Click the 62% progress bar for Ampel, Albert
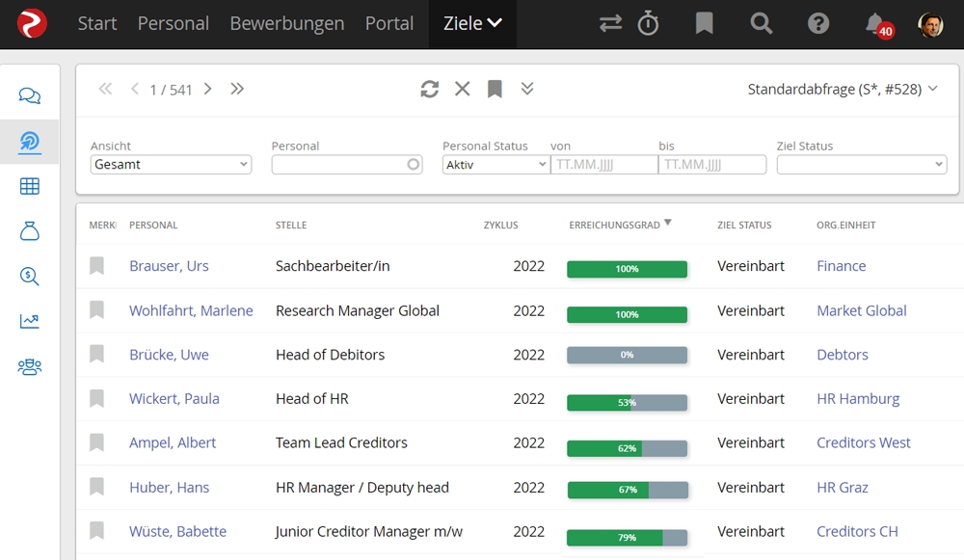The width and height of the screenshot is (964, 560). tap(627, 448)
